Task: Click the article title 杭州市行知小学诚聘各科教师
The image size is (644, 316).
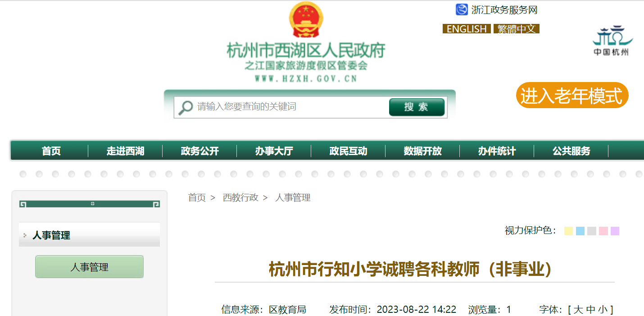Action: point(410,270)
